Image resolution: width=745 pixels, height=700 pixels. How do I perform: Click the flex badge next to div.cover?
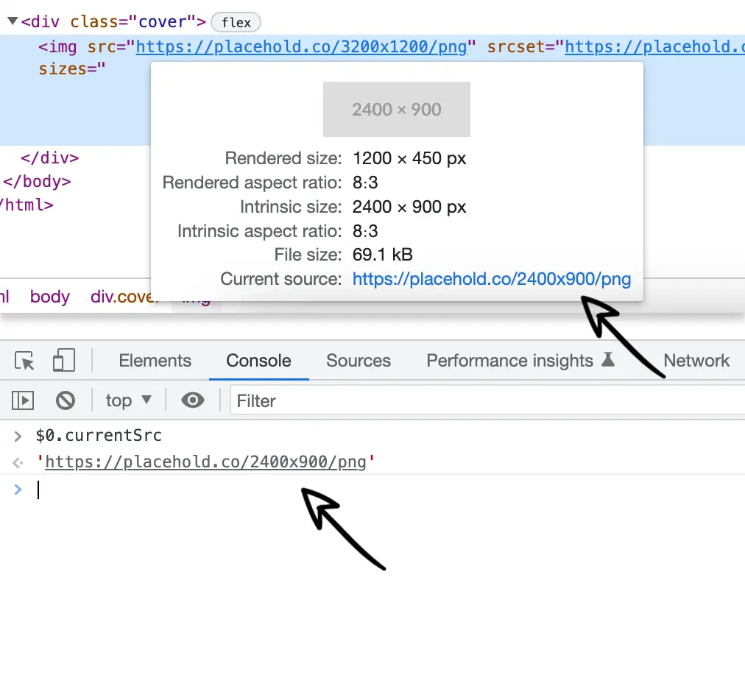235,21
